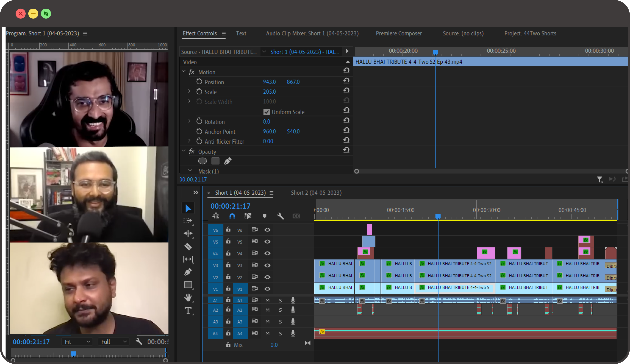630x364 pixels.
Task: Toggle sync lock for V4 track
Action: [255, 253]
